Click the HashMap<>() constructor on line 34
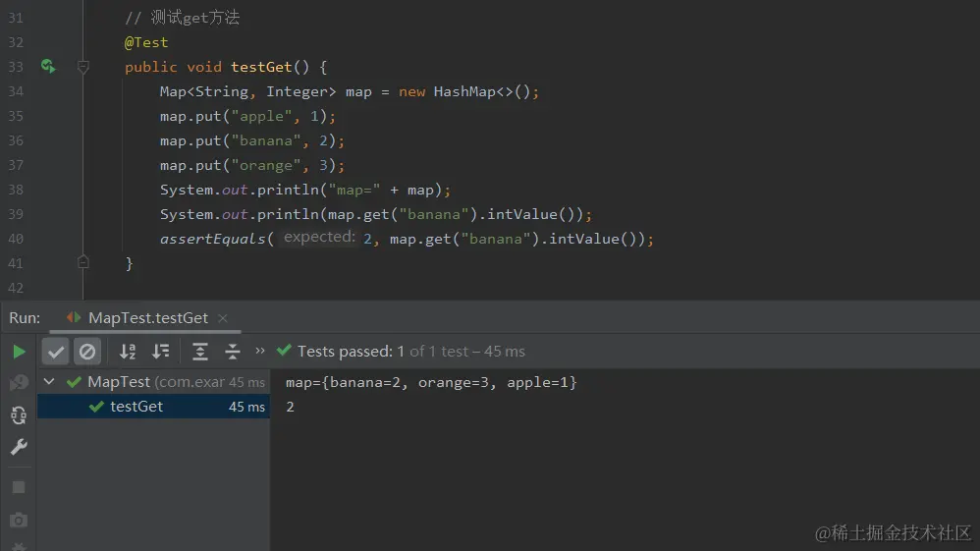980x551 pixels. coord(482,92)
